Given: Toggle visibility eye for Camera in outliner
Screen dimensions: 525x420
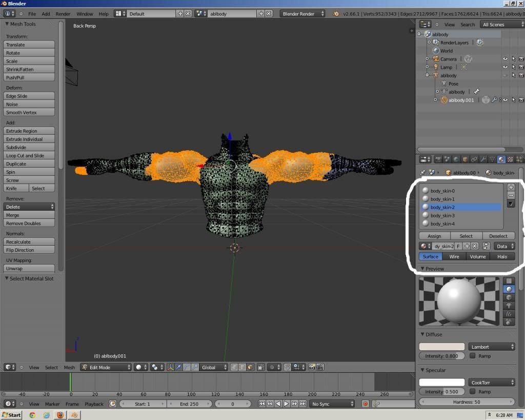Looking at the screenshot, I should pyautogui.click(x=505, y=59).
